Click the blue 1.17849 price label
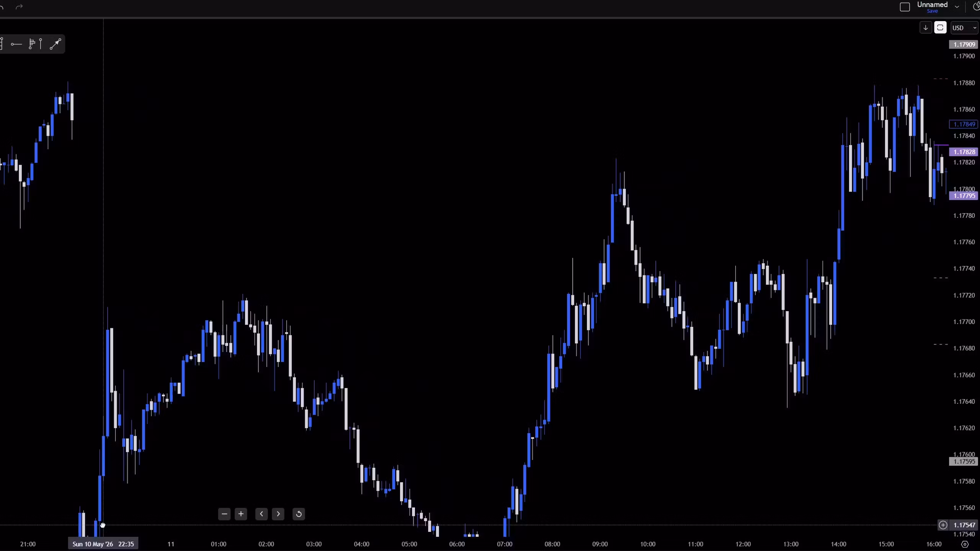Viewport: 980px width, 551px height. (964, 124)
